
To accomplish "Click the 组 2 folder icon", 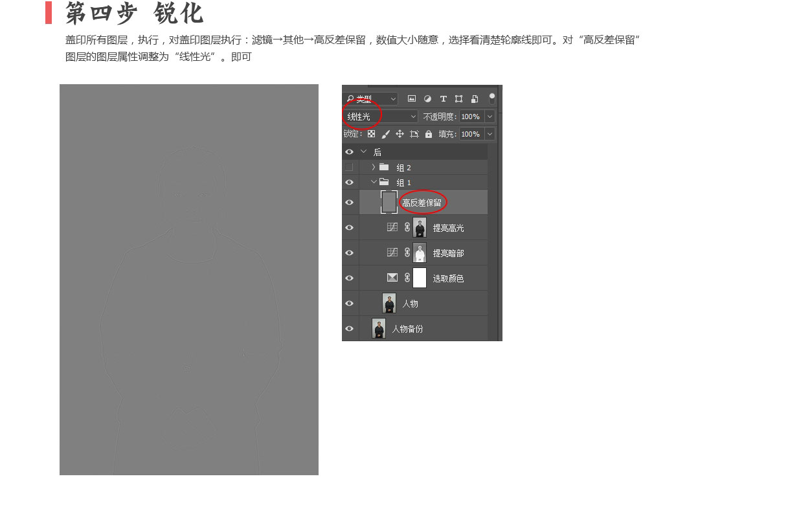I will [x=384, y=167].
